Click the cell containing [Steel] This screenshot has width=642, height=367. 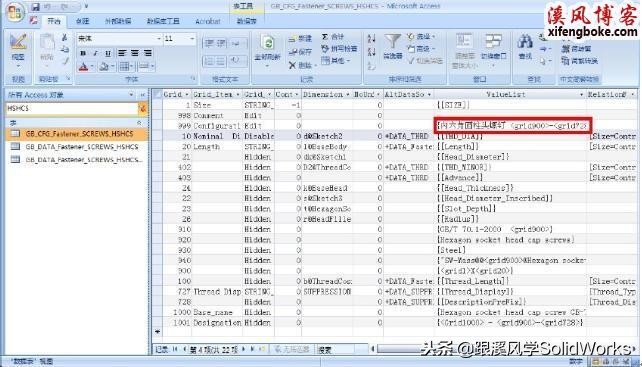(510, 250)
